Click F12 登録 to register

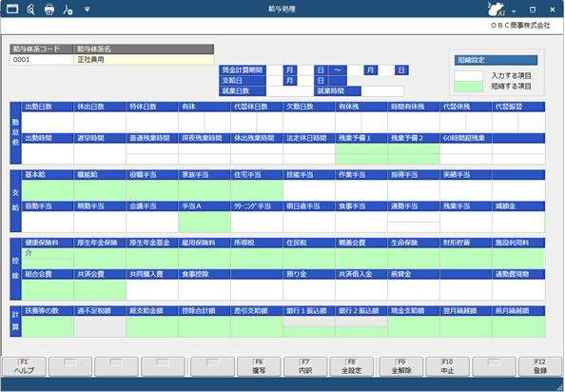coord(539,366)
